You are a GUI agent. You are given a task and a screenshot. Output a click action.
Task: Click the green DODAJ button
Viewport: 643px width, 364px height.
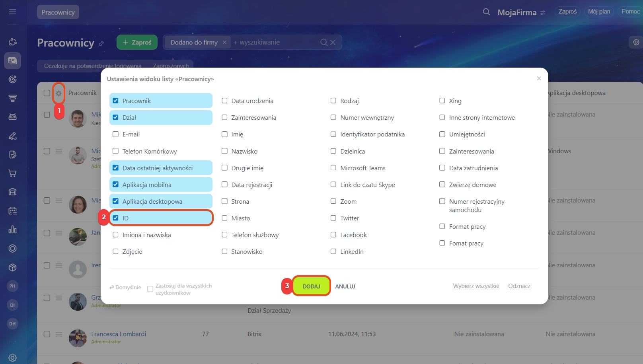(311, 286)
